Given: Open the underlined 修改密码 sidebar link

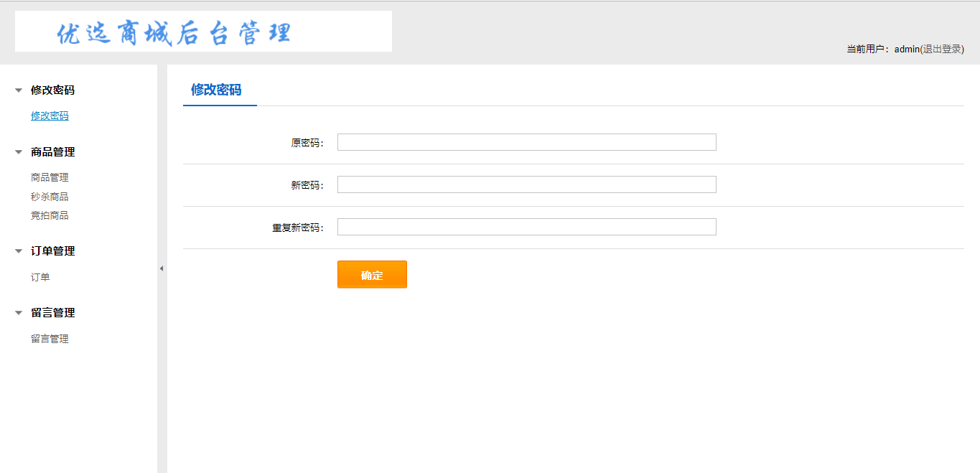Looking at the screenshot, I should (50, 116).
